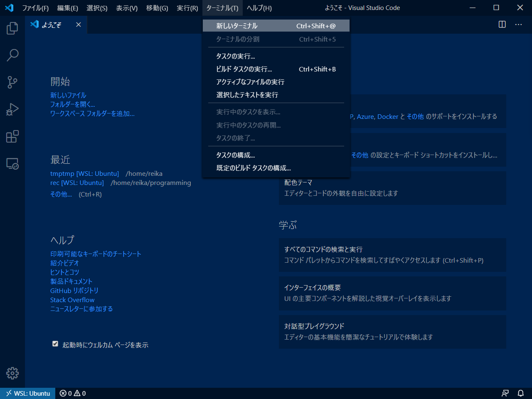
Task: Open the Source Control view icon
Action: coord(12,82)
